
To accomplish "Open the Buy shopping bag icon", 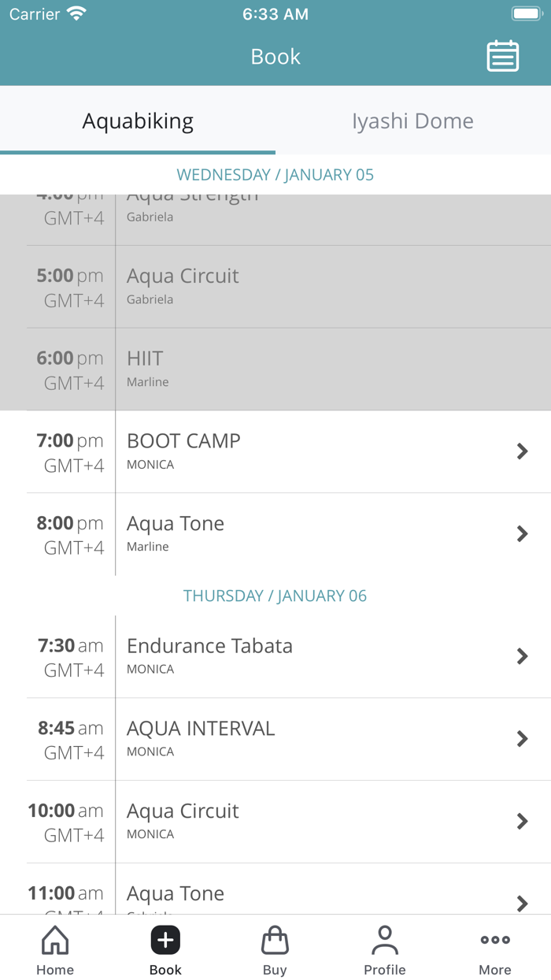I will [275, 939].
